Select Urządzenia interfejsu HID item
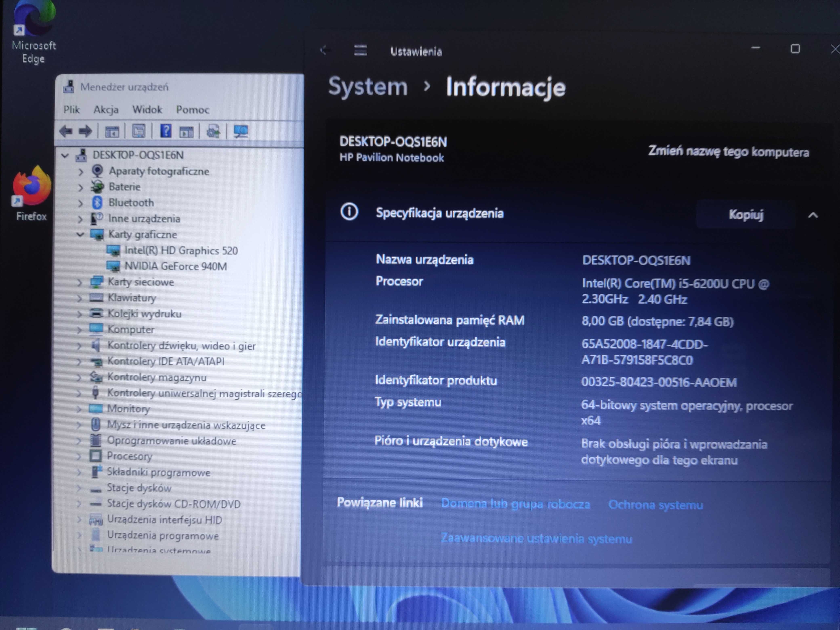This screenshot has width=840, height=630. (x=164, y=520)
